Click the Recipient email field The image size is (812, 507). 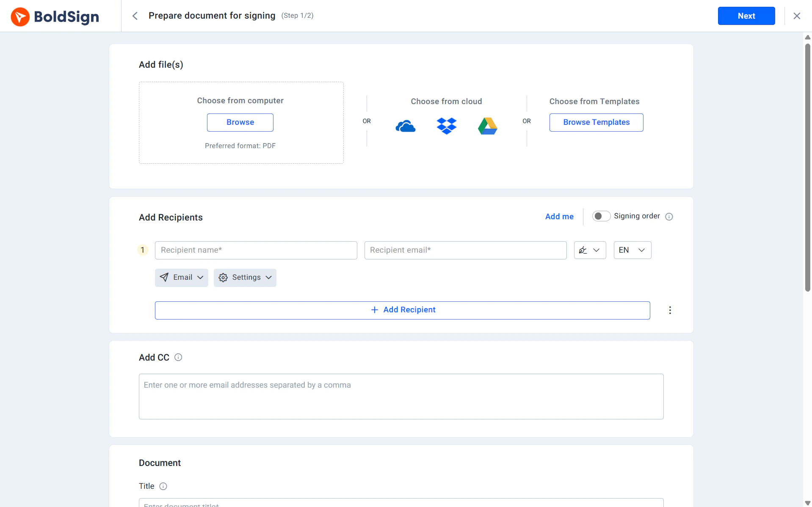[x=465, y=250]
